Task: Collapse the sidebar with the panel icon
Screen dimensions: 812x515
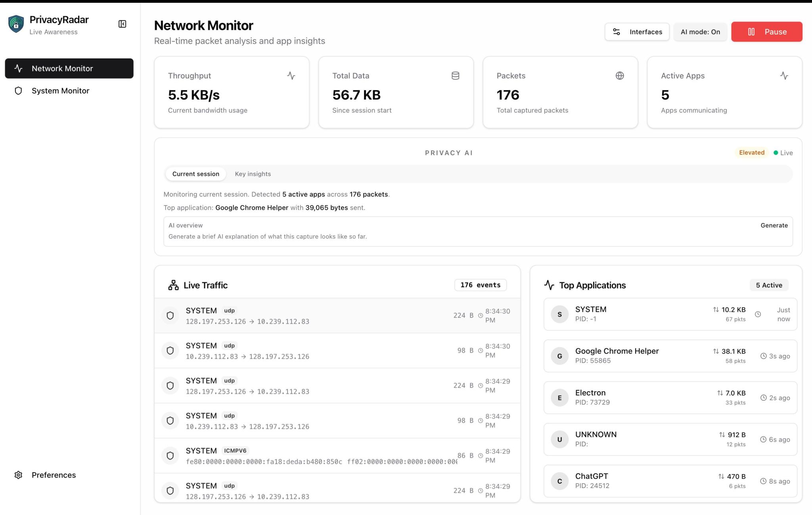Action: tap(122, 24)
